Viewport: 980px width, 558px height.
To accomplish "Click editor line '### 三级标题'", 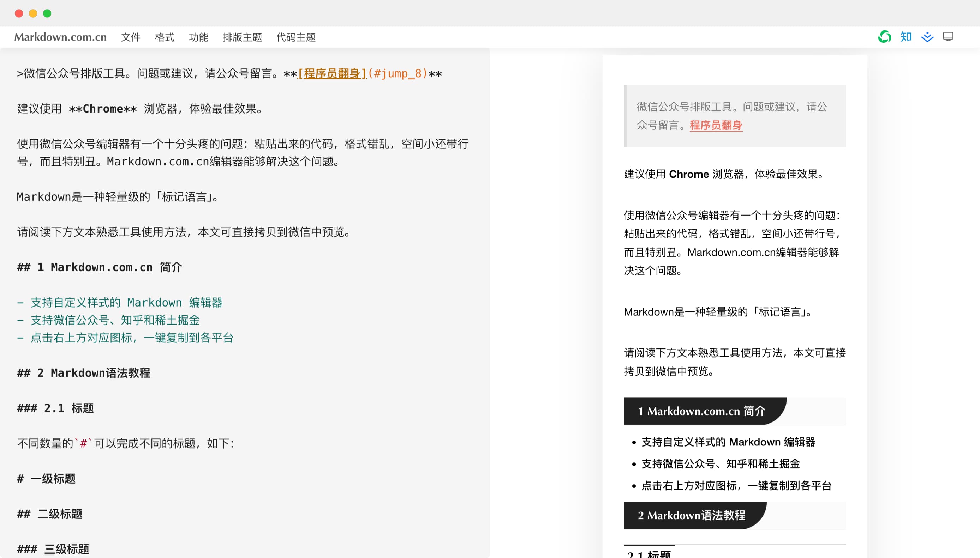I will pyautogui.click(x=53, y=549).
